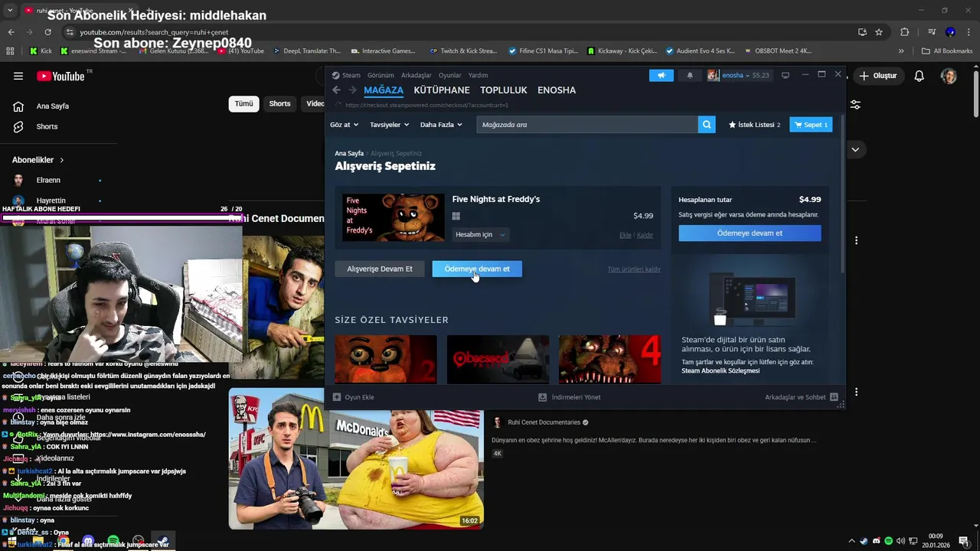Bookmark this page with Chrome star
This screenshot has height=551, width=980.
879,32
